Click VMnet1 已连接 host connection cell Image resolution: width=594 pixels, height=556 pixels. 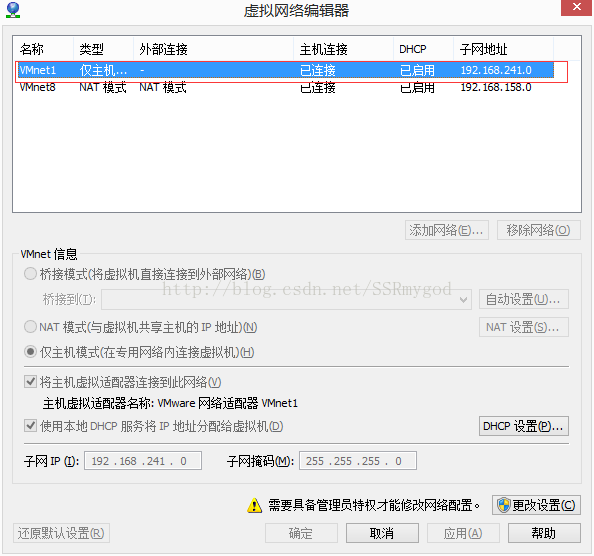317,70
